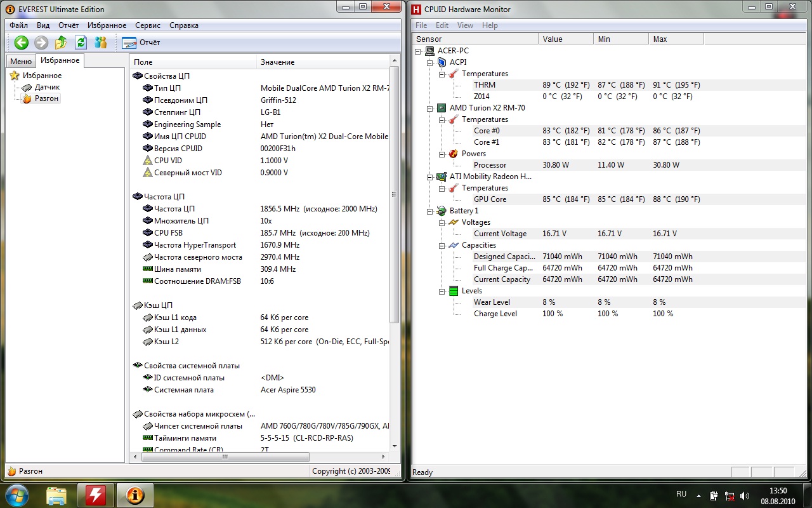The height and width of the screenshot is (508, 812).
Task: Switch to the Меню tab
Action: point(20,62)
